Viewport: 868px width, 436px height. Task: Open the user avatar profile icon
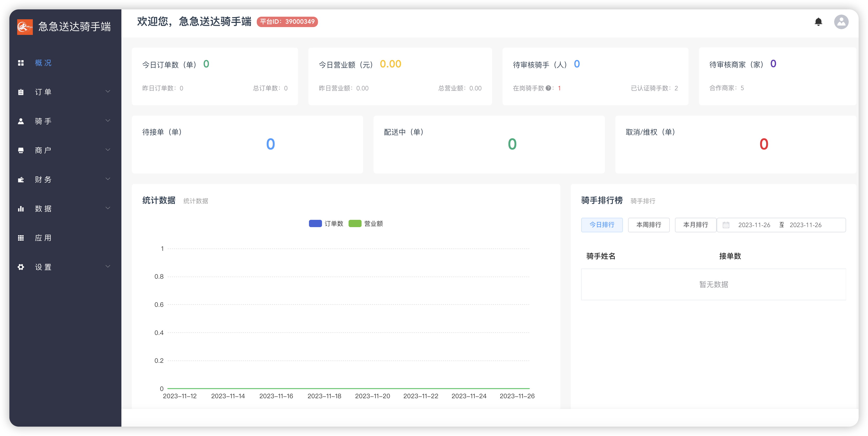pos(841,22)
